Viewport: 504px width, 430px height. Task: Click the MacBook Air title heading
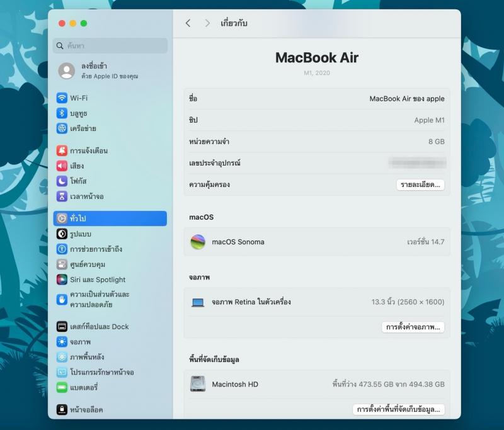317,58
